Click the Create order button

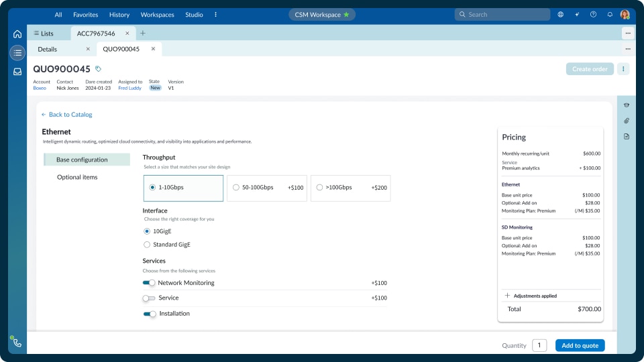590,69
